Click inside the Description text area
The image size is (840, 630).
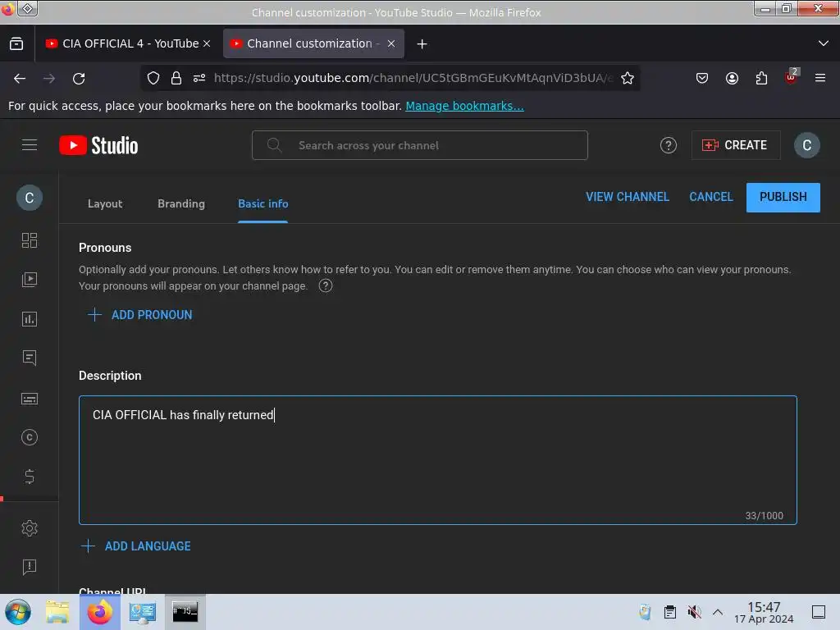pos(438,460)
